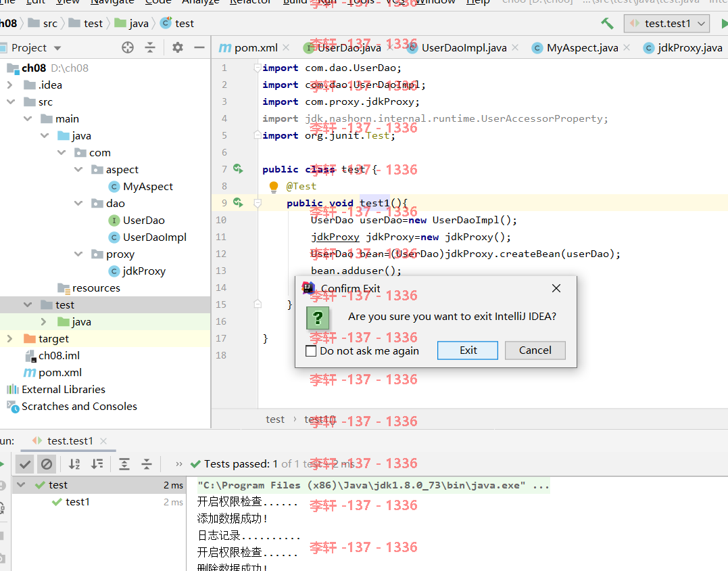728x571 pixels.
Task: Collapse the com package
Action: (x=62, y=152)
